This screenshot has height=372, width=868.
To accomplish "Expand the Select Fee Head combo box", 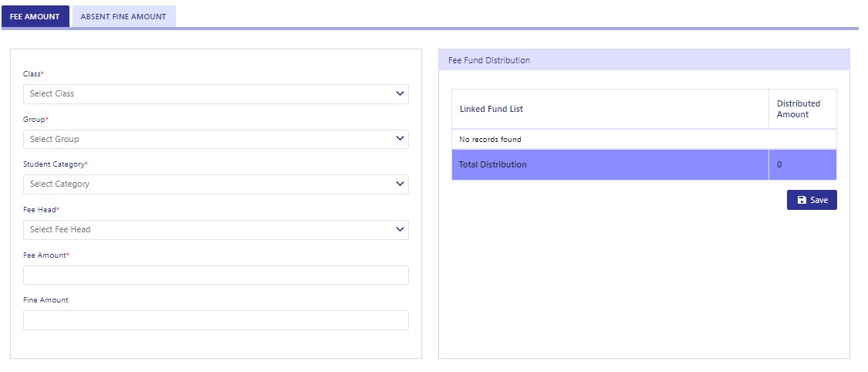I will click(x=216, y=230).
